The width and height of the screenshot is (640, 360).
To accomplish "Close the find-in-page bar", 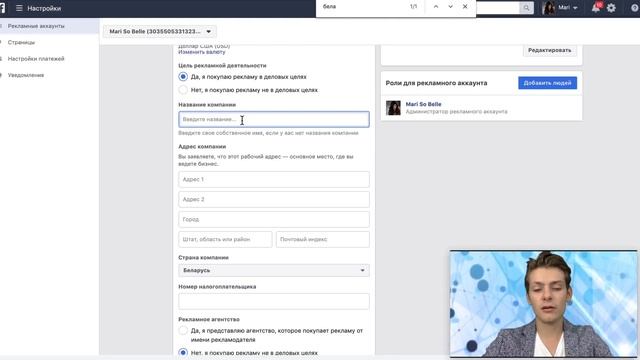I will coord(465,7).
